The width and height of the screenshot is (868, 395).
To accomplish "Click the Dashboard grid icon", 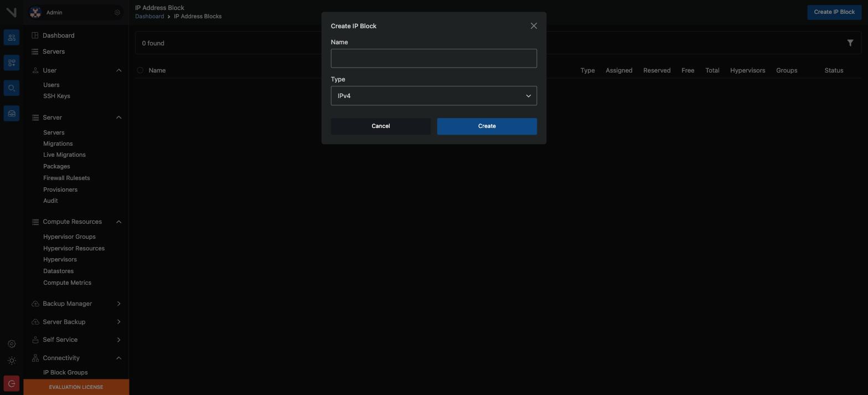I will point(35,35).
